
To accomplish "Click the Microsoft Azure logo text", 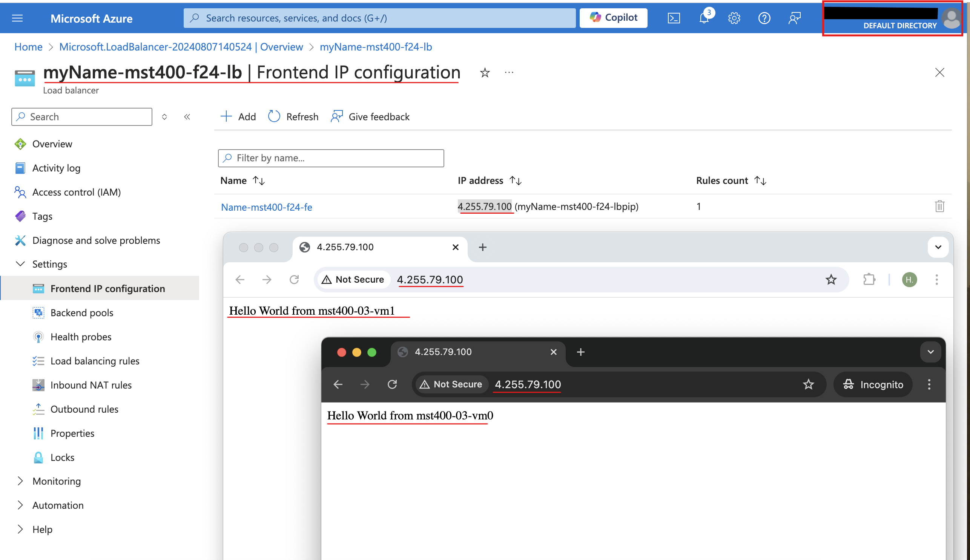I will (92, 18).
